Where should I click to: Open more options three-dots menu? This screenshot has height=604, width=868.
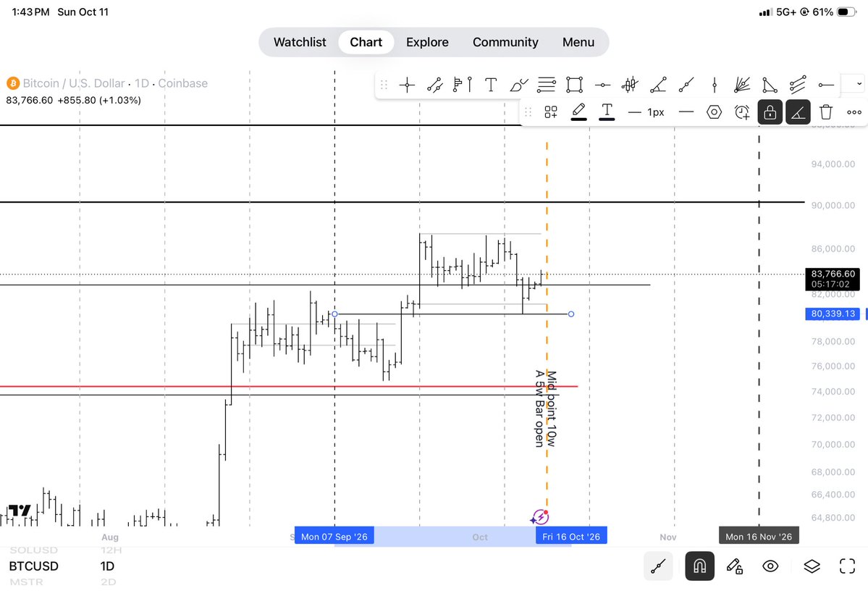854,112
